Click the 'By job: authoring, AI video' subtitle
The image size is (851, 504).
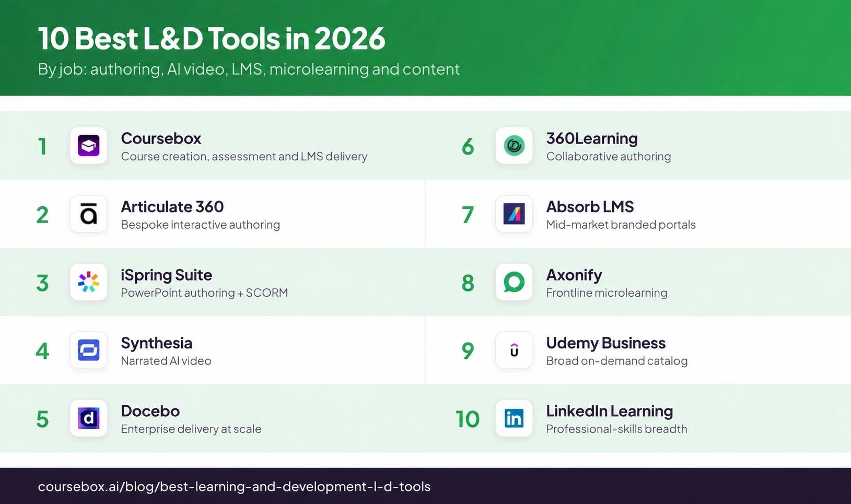tap(249, 69)
